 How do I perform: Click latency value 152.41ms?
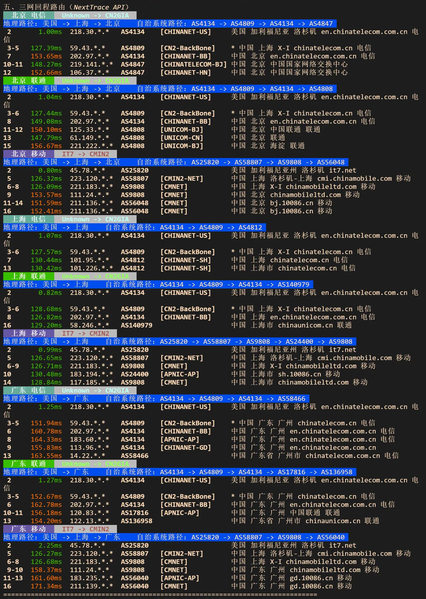tap(46, 211)
